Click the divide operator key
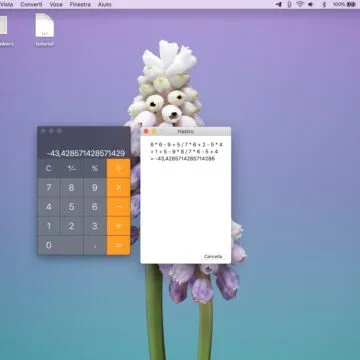The image size is (360, 360). tap(118, 168)
